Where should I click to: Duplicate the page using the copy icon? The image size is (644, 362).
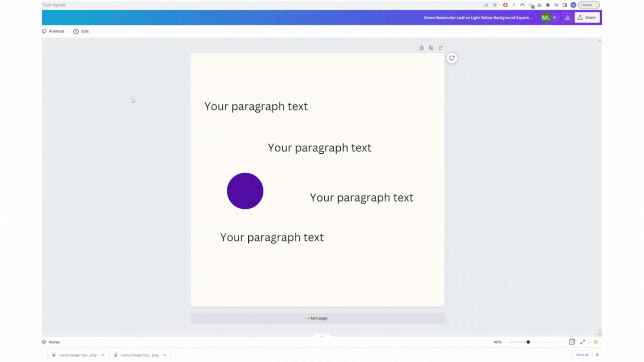pyautogui.click(x=431, y=48)
